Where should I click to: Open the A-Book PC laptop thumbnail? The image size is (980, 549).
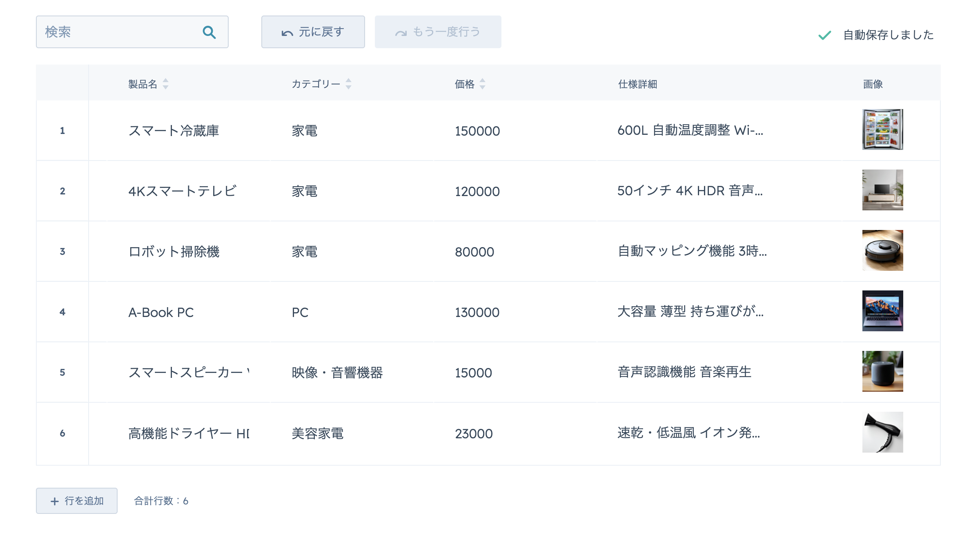point(882,311)
